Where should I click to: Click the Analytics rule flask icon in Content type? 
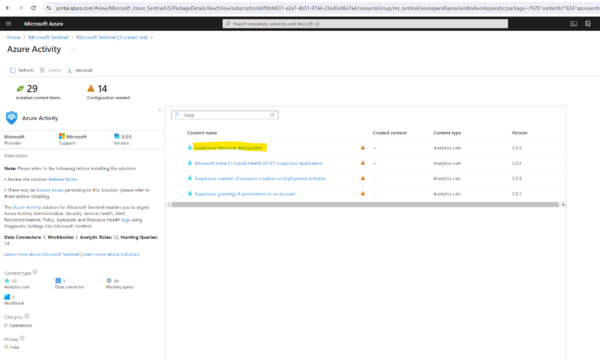[7, 280]
